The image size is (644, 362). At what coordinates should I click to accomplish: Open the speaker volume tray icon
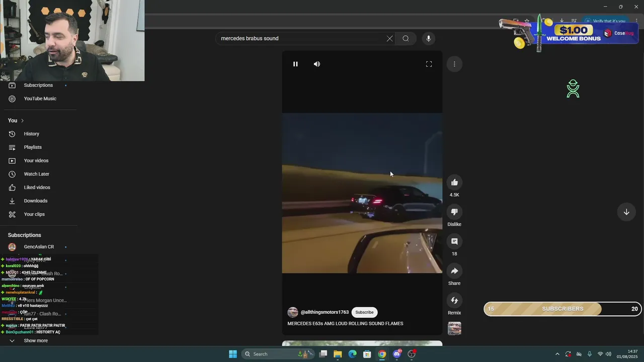tap(608, 354)
